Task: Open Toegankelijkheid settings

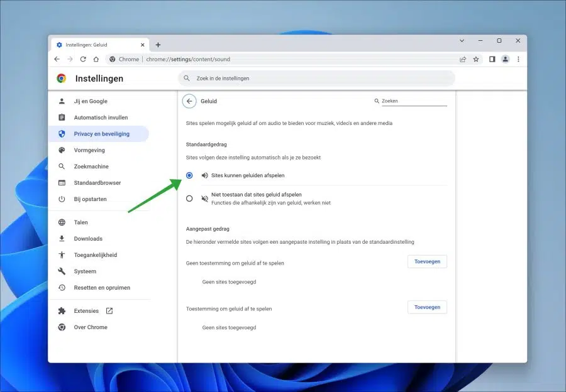Action: (x=99, y=255)
